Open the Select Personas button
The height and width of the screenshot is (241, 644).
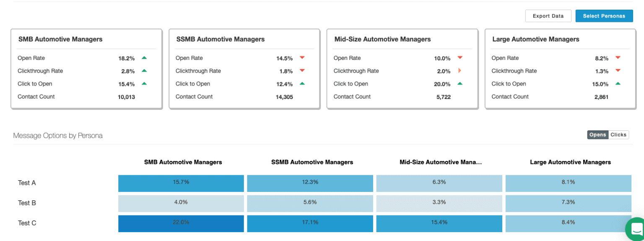[x=604, y=16]
